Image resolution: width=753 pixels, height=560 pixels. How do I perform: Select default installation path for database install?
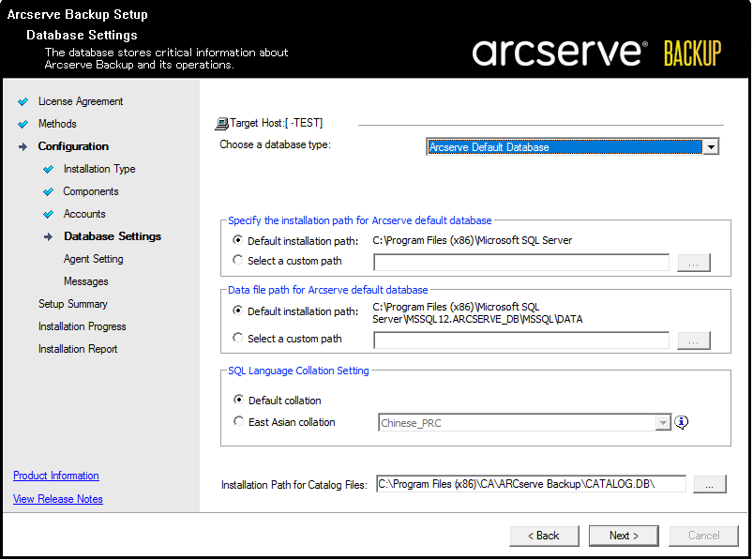(237, 239)
